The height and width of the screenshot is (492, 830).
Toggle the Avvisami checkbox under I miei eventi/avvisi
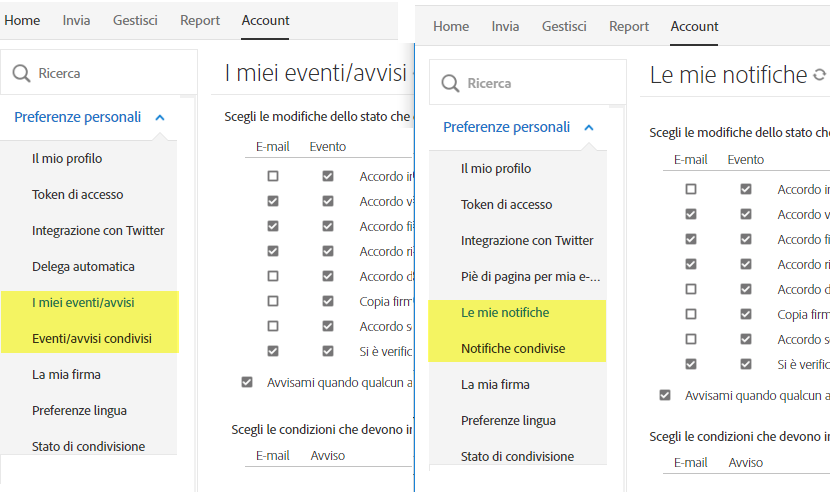coord(247,382)
